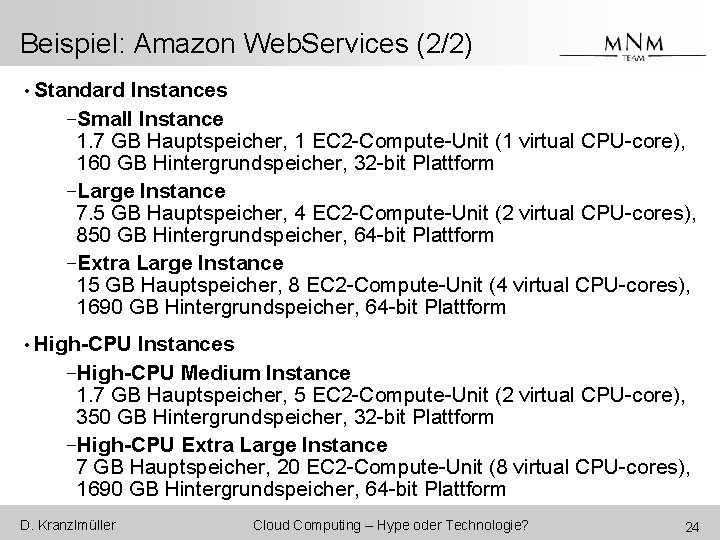Click the High-CPU Extra Large Instance subheading
Viewport: 720px width, 540px height.
pos(232,444)
